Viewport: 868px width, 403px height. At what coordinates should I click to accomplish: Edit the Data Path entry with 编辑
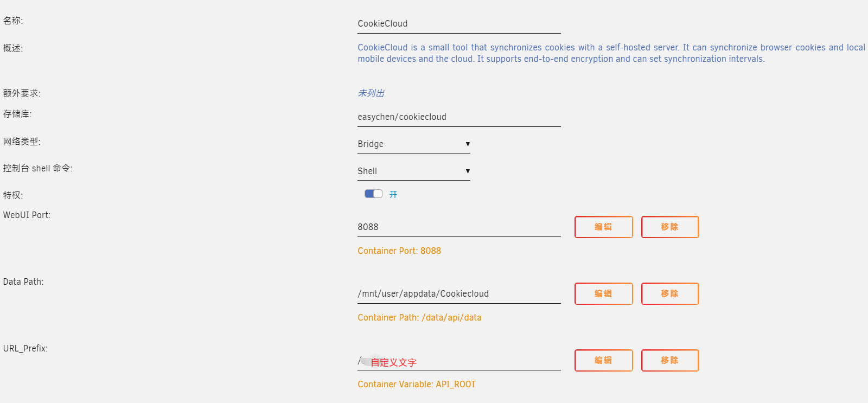(604, 293)
